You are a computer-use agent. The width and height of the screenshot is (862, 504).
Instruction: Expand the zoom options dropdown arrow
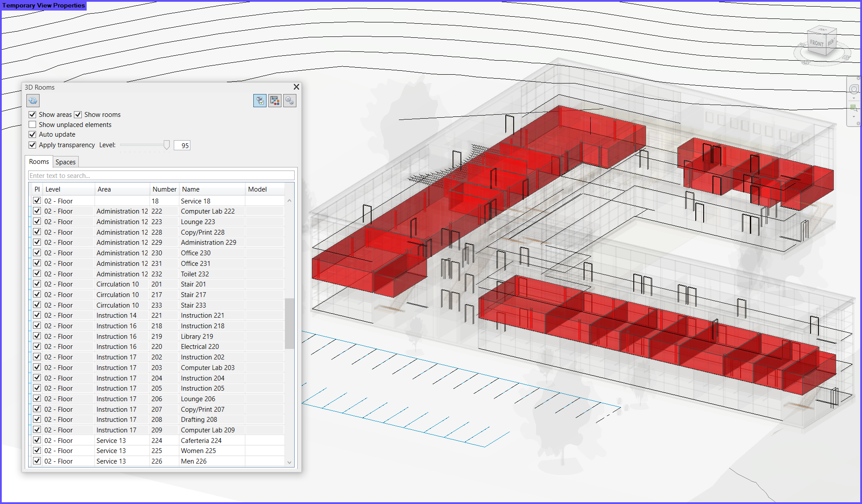click(854, 117)
